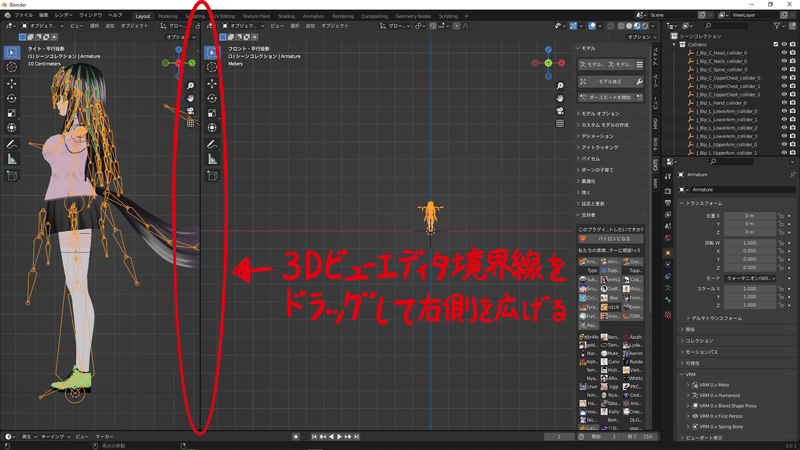This screenshot has width=800, height=450.
Task: Click the play animation button in the timeline
Action: tap(339, 437)
